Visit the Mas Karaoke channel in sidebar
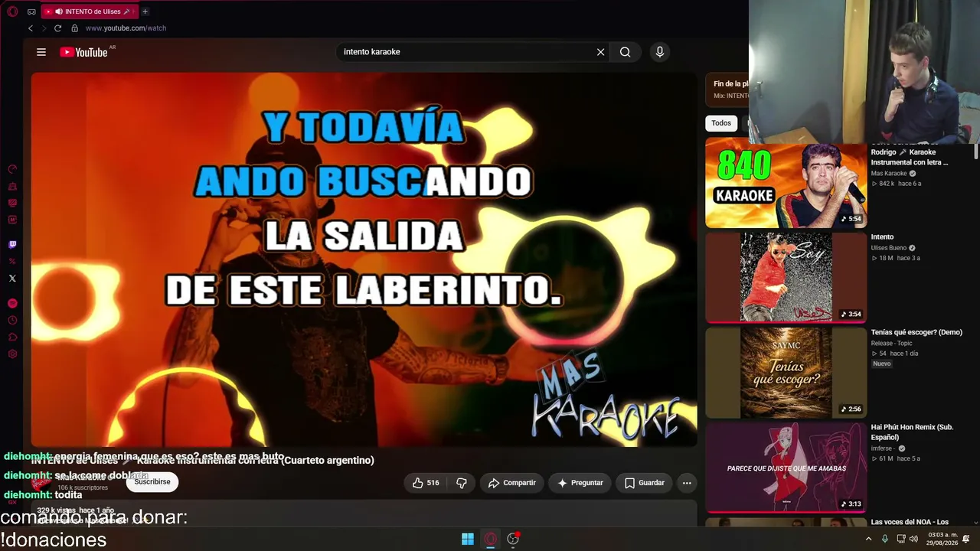 point(889,174)
